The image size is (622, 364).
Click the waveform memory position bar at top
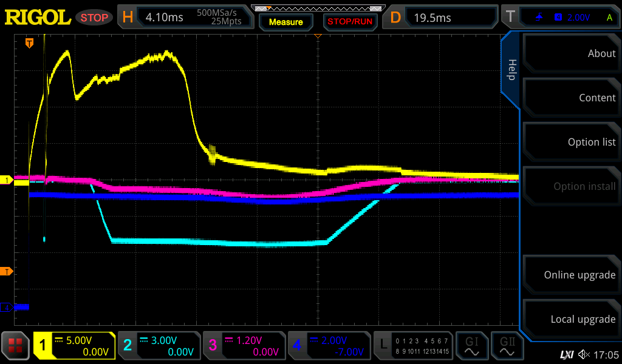(x=317, y=8)
